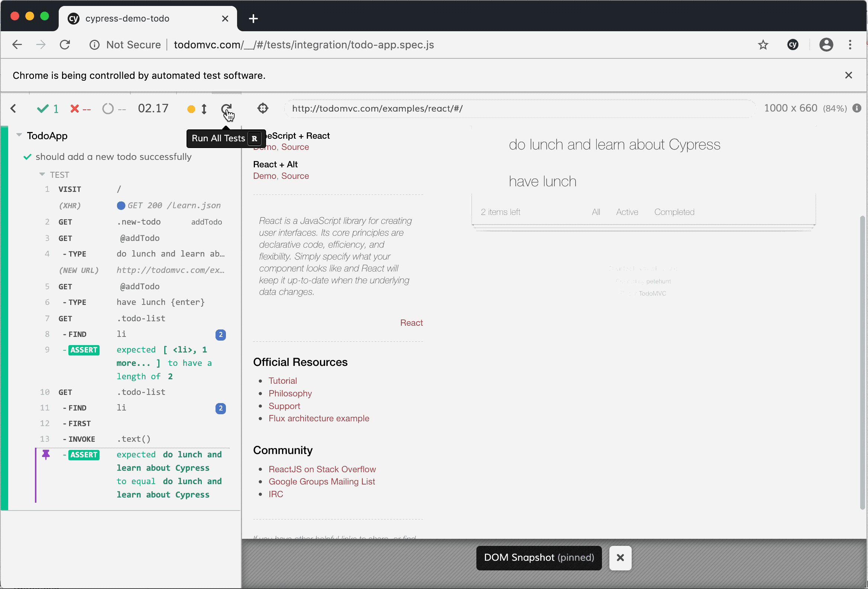Dismiss the automated test software banner
Viewport: 868px width, 589px height.
coord(849,75)
